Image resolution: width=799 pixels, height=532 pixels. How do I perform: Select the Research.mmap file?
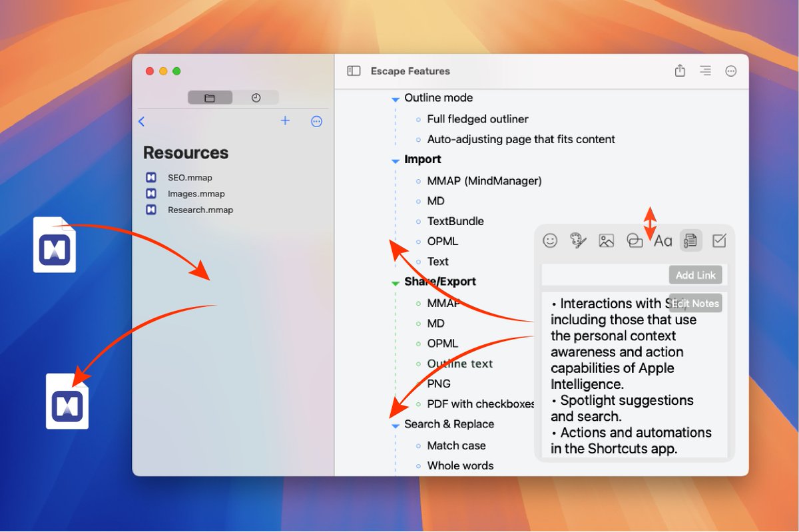(200, 210)
